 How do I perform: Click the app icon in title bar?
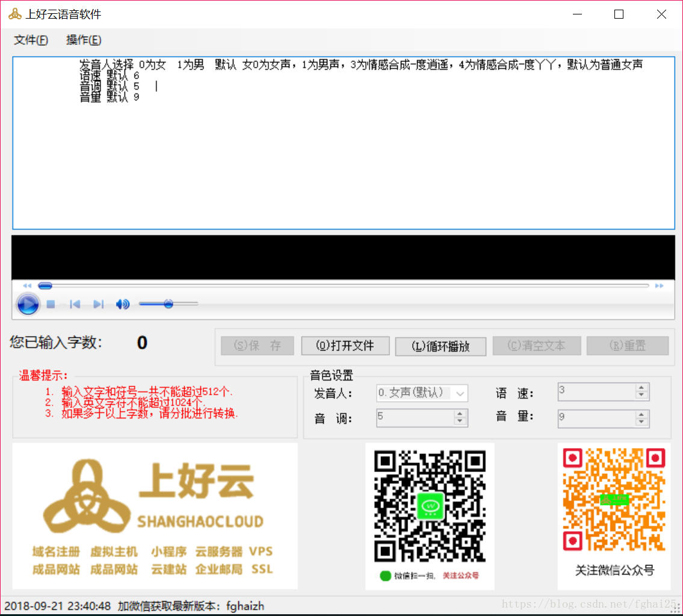(x=15, y=14)
